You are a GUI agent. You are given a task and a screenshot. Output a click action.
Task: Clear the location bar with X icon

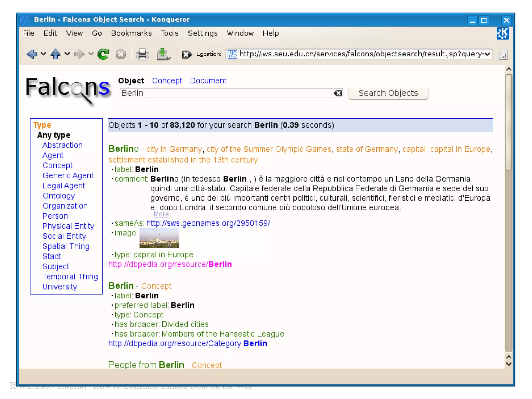(x=187, y=54)
